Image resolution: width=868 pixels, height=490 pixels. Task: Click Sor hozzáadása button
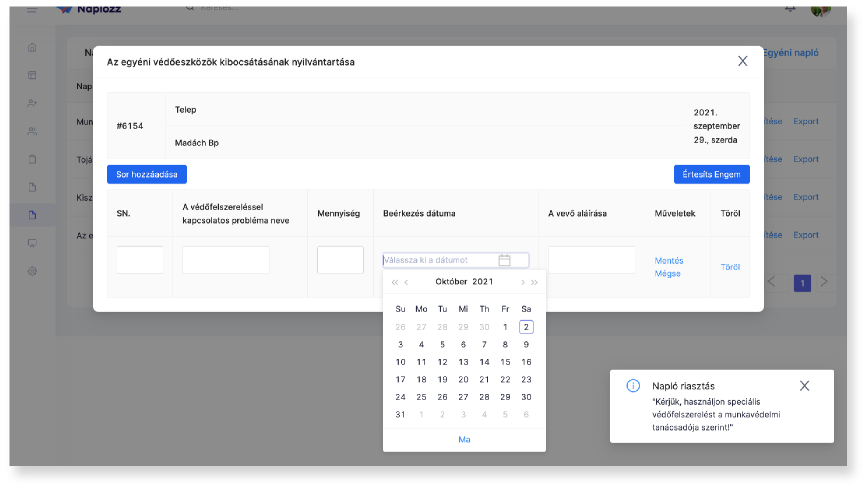(147, 174)
